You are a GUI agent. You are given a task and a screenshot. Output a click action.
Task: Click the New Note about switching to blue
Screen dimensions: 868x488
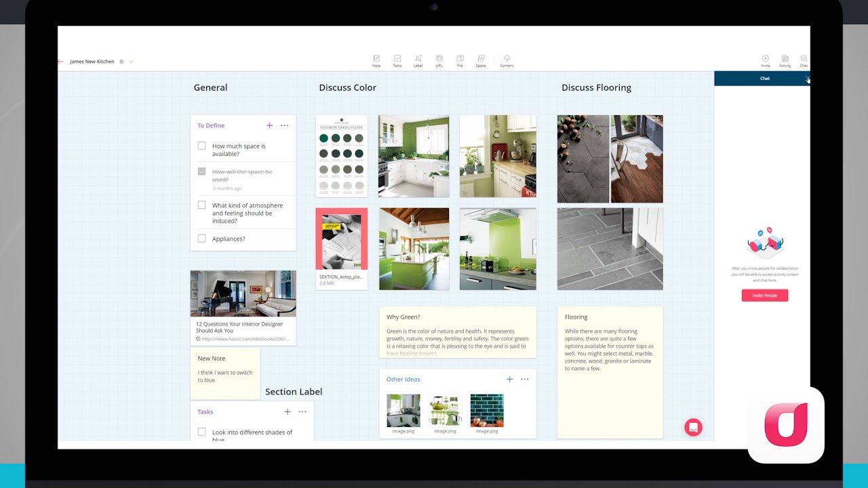click(x=225, y=373)
